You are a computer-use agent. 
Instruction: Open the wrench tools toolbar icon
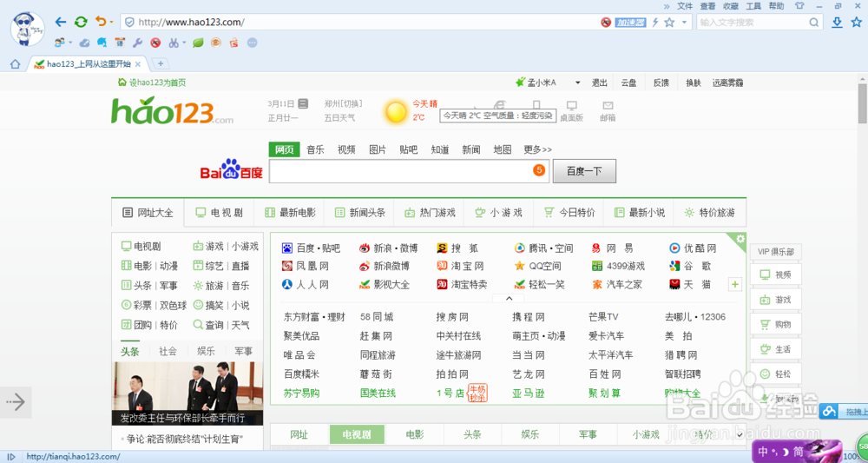click(x=138, y=42)
